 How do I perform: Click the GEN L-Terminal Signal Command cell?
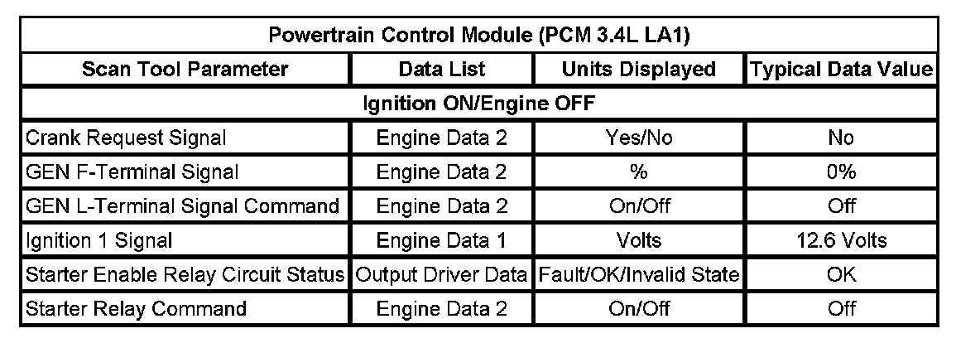tap(182, 206)
